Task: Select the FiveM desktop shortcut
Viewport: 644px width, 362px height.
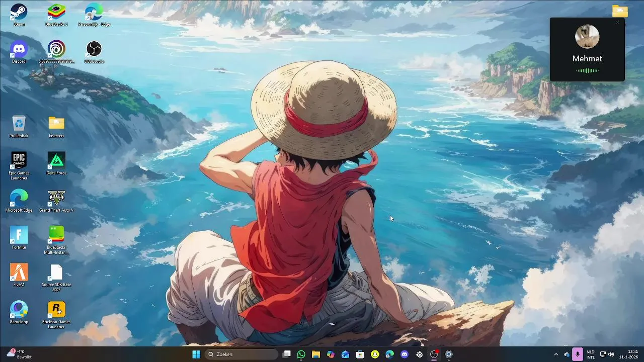Action: [19, 276]
